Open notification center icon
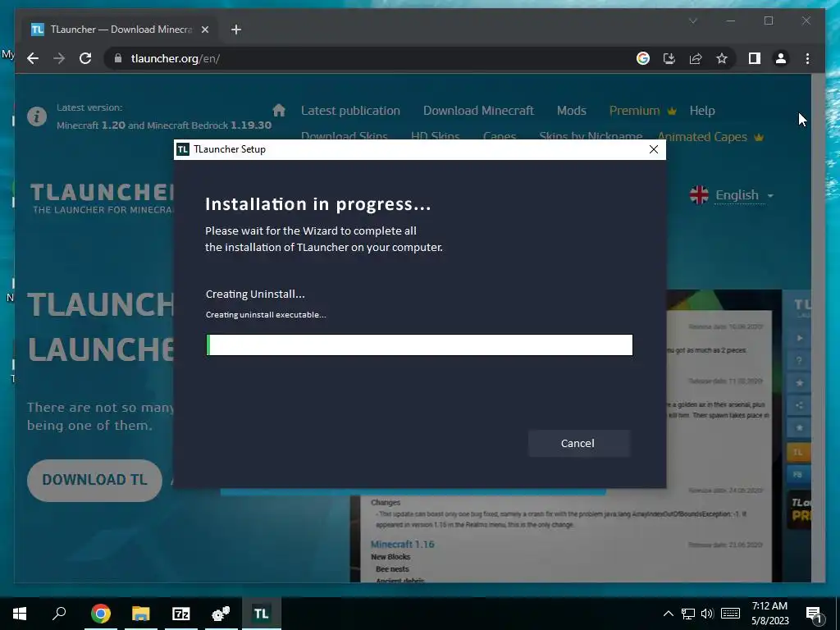The image size is (840, 630). (x=814, y=614)
